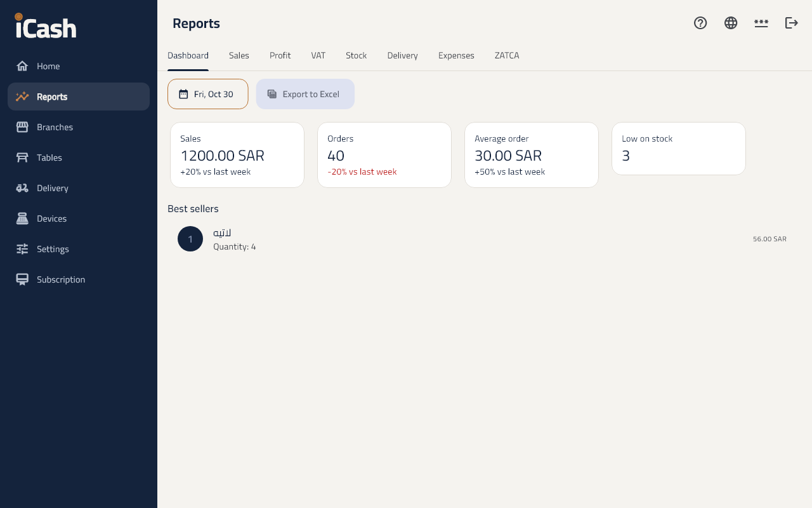Change language with the globe icon
Screen dimensions: 812x508
(x=731, y=23)
